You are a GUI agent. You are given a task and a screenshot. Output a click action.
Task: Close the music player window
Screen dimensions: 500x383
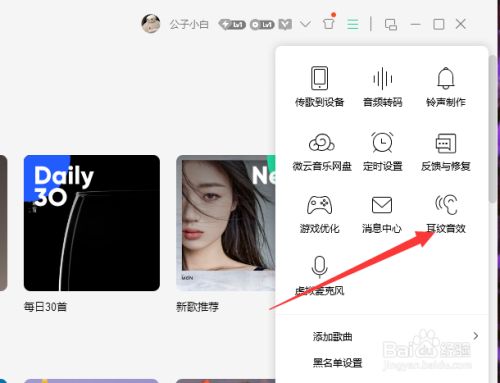point(461,24)
